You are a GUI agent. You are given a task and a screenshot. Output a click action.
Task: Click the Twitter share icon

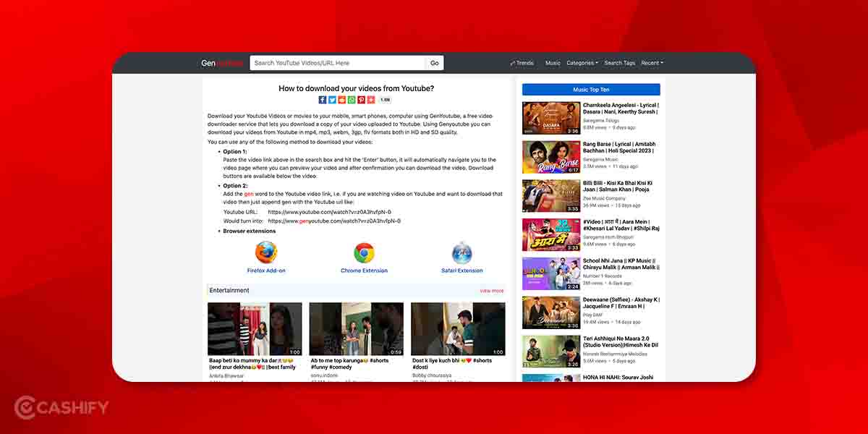(332, 99)
